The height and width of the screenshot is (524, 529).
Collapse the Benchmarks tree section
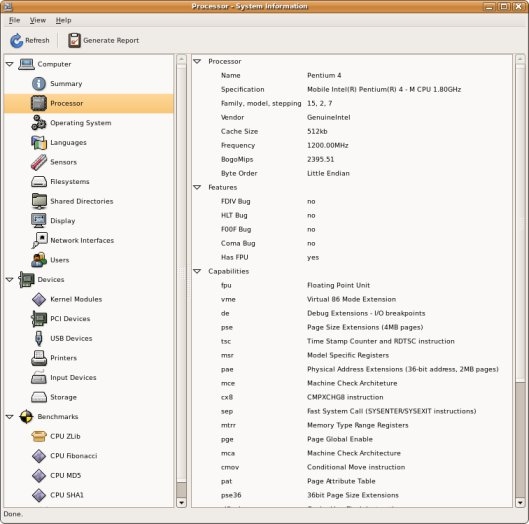click(9, 417)
